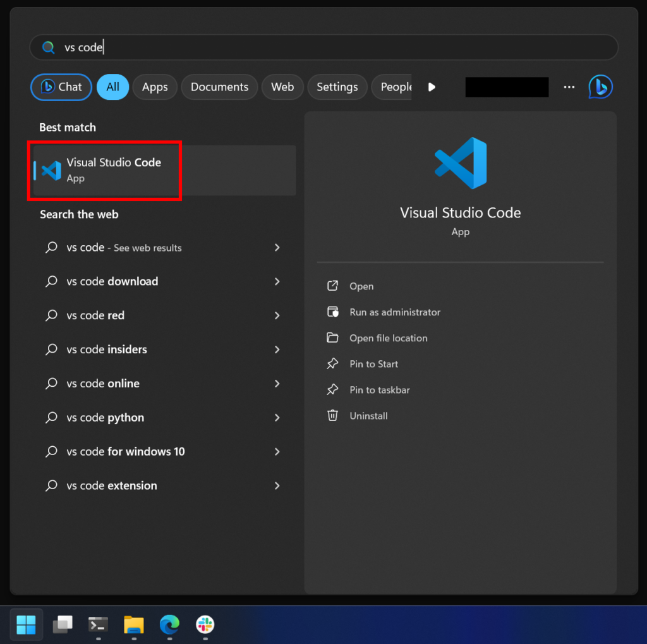
Task: Switch to the Chat filter tab
Action: point(61,87)
